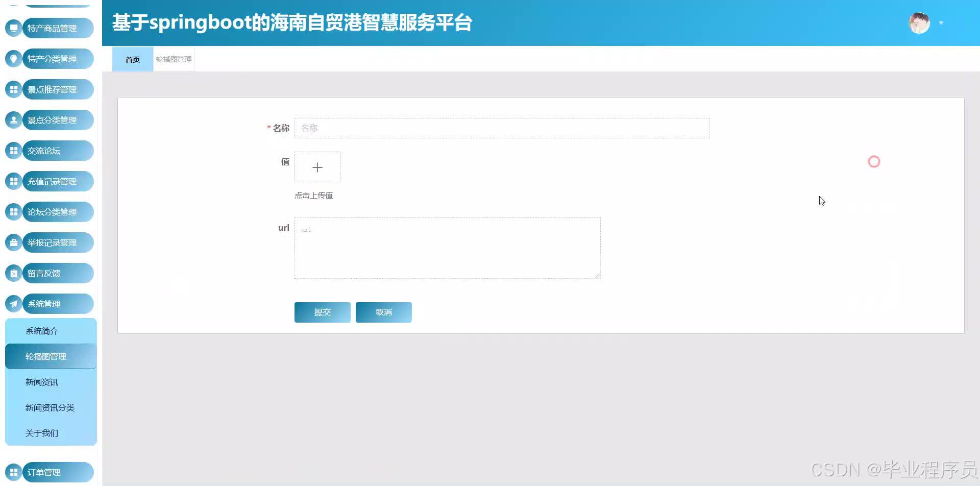980x486 pixels.
Task: Click the 系统管理 paper-plane icon
Action: coord(13,304)
